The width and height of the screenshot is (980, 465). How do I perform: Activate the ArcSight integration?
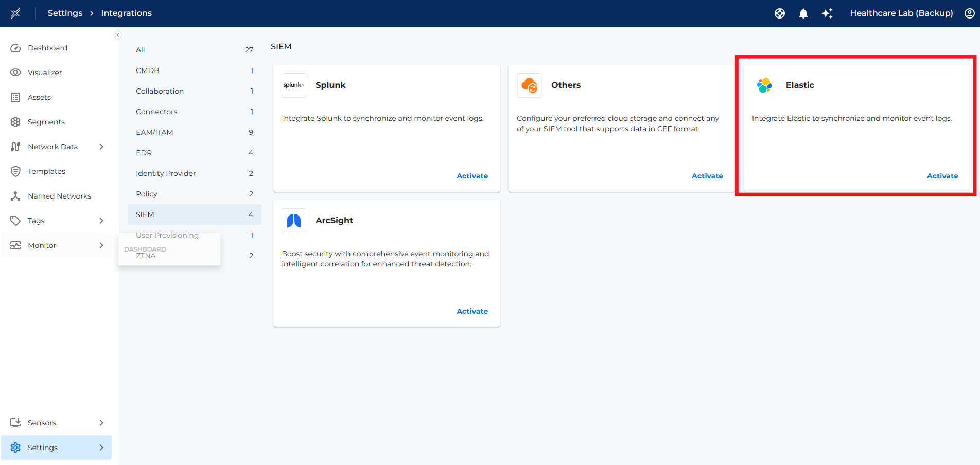472,311
